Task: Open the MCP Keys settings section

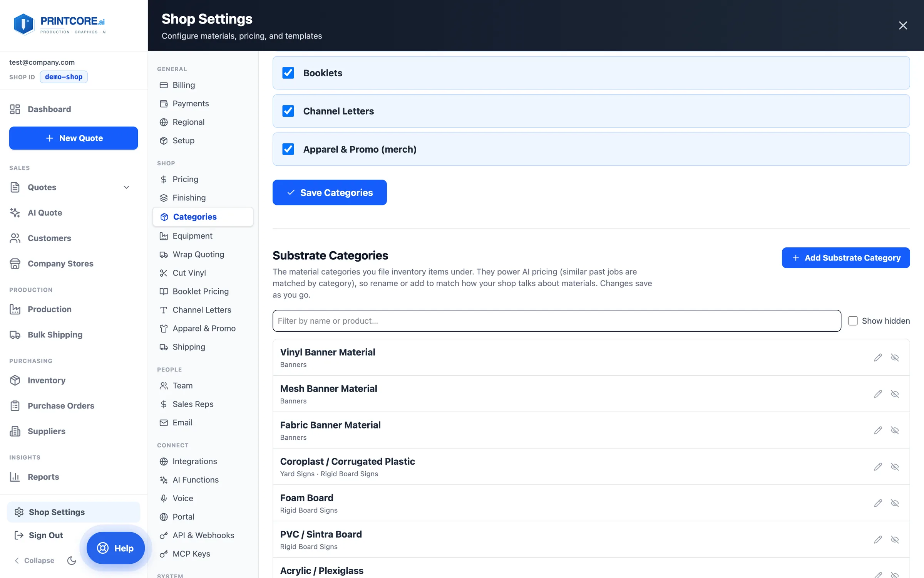Action: [203, 554]
